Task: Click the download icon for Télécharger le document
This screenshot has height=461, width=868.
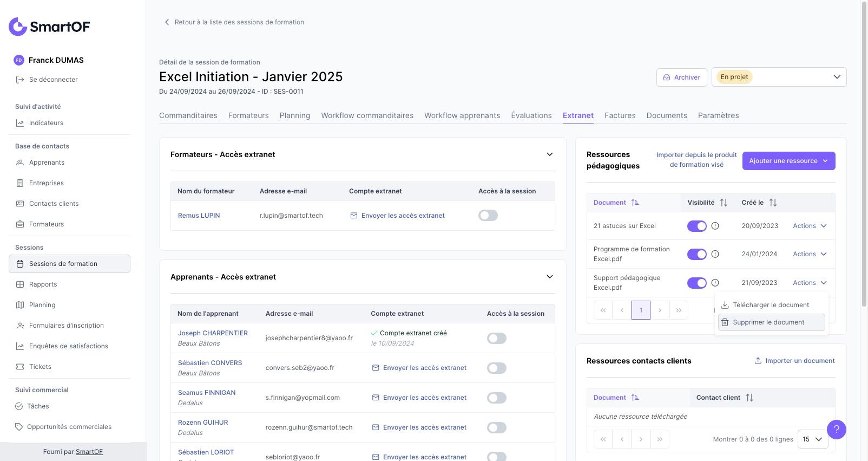Action: coord(725,305)
